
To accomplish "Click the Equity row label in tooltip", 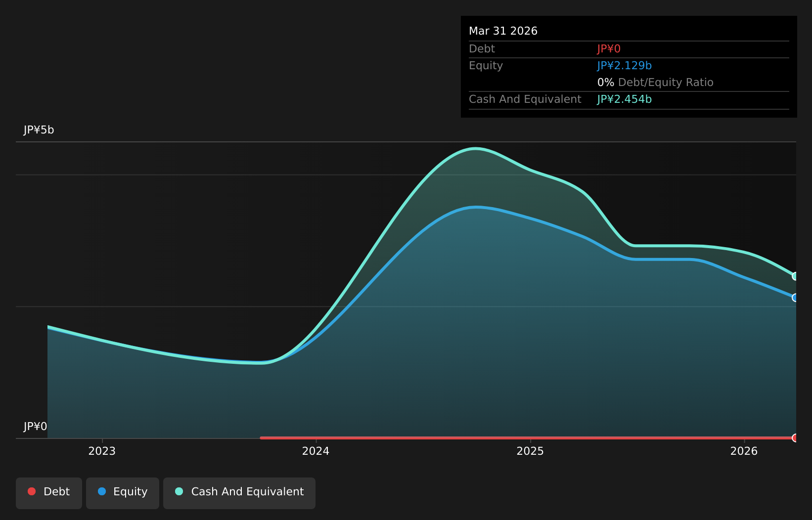I will tap(486, 66).
